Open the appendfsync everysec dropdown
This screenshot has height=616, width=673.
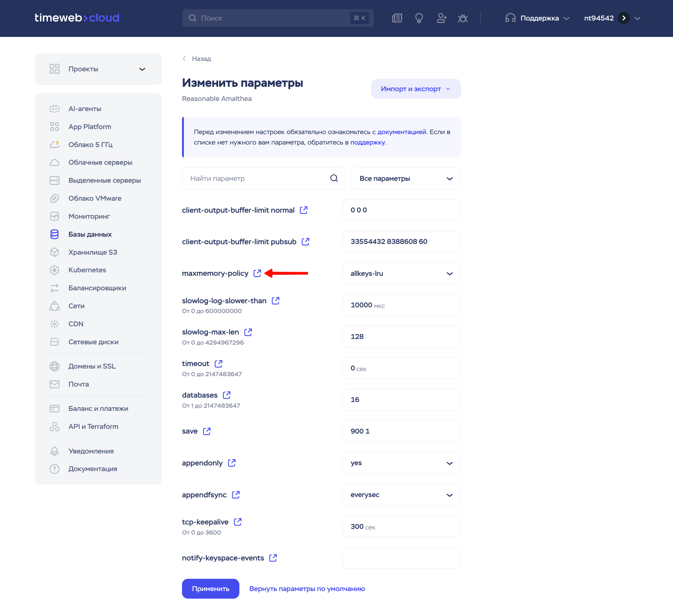click(x=401, y=495)
